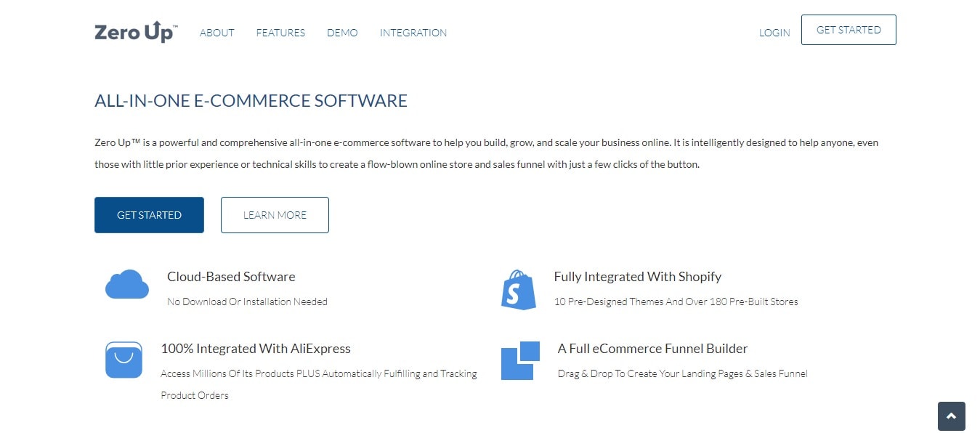The image size is (980, 433).
Task: Go to the DEMO page
Action: 342,33
